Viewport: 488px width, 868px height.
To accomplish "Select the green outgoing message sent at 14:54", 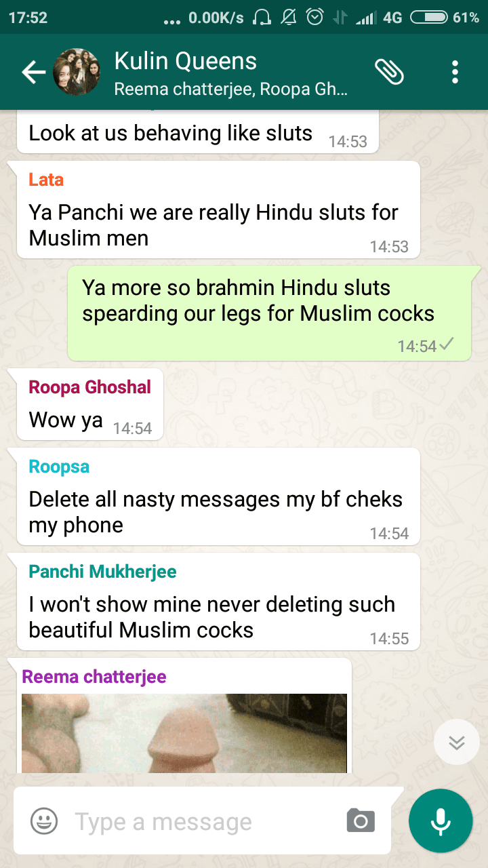I will (x=269, y=313).
